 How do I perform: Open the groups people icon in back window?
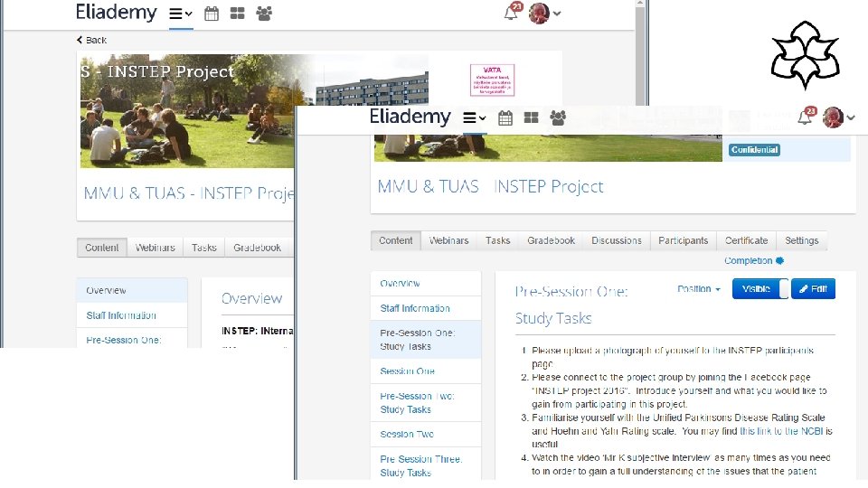[264, 14]
